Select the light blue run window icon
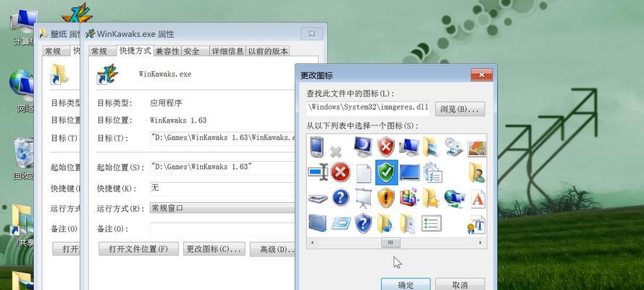 (341, 223)
